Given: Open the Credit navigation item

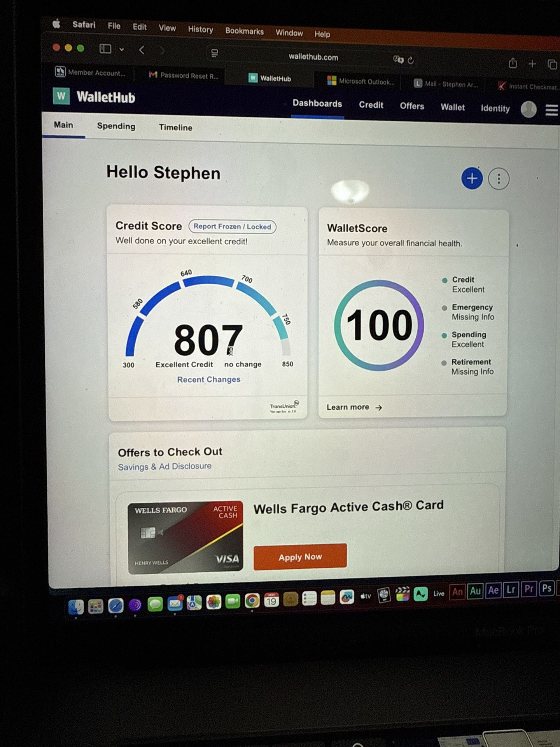Looking at the screenshot, I should tap(371, 105).
